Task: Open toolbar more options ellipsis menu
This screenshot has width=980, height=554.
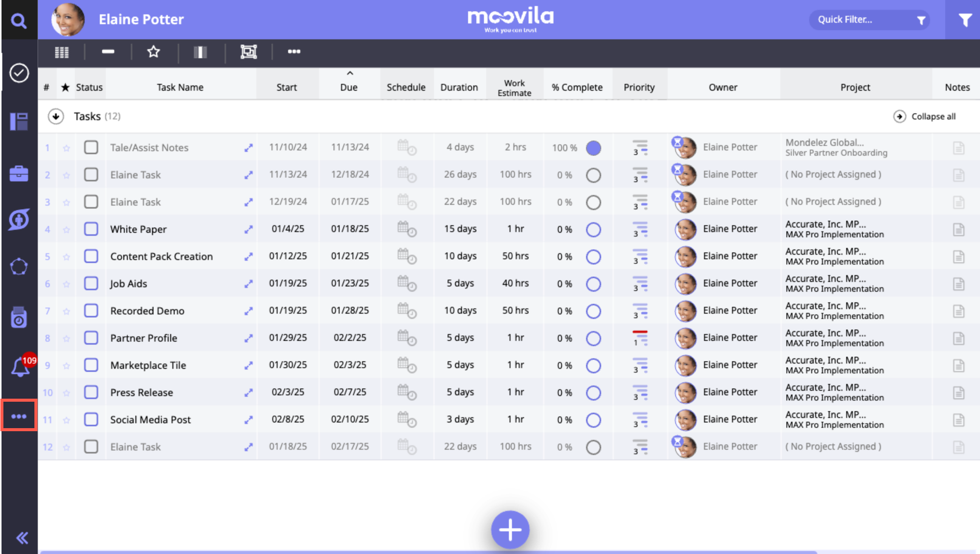Action: coord(294,52)
